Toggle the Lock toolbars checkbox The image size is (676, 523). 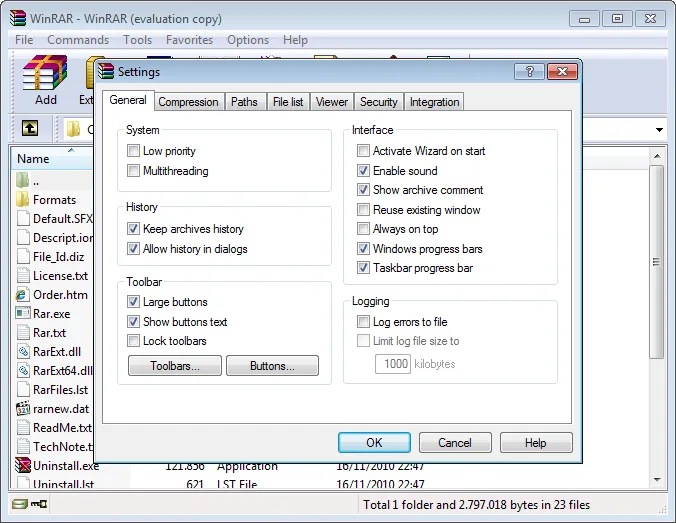coord(133,341)
